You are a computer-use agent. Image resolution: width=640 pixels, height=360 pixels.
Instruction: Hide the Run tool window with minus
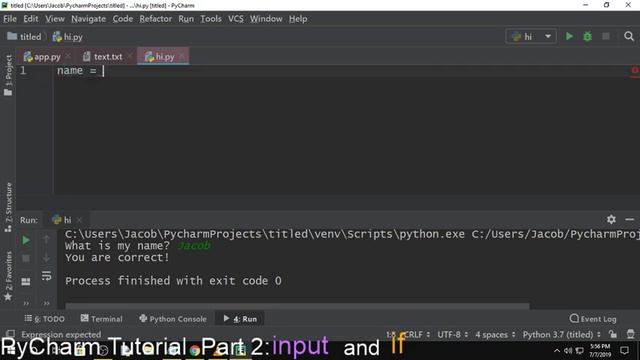pyautogui.click(x=629, y=219)
